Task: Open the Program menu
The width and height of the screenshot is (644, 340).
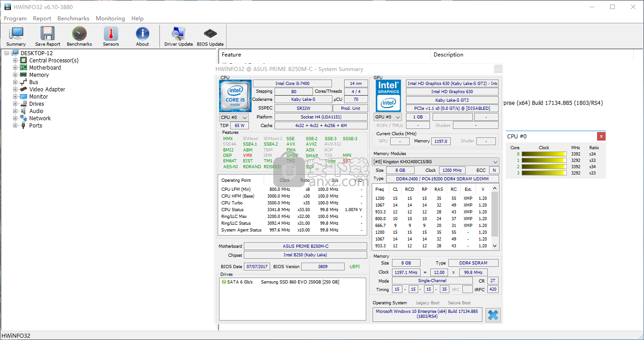Action: pos(15,19)
